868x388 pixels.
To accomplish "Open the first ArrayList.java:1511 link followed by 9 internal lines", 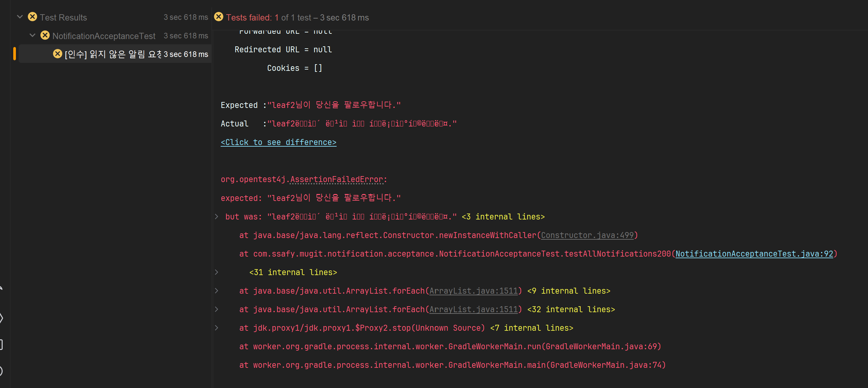I will click(x=473, y=291).
